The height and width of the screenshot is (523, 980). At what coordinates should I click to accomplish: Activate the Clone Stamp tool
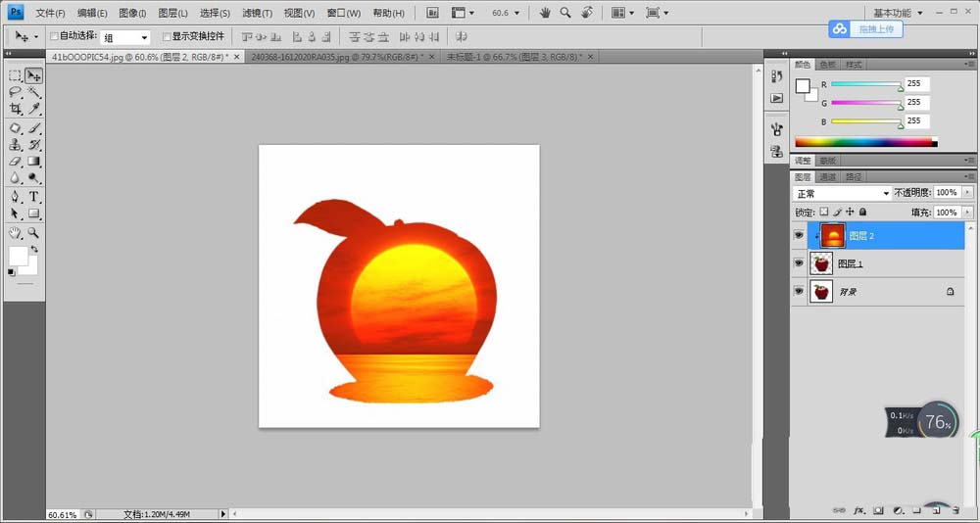[x=15, y=144]
